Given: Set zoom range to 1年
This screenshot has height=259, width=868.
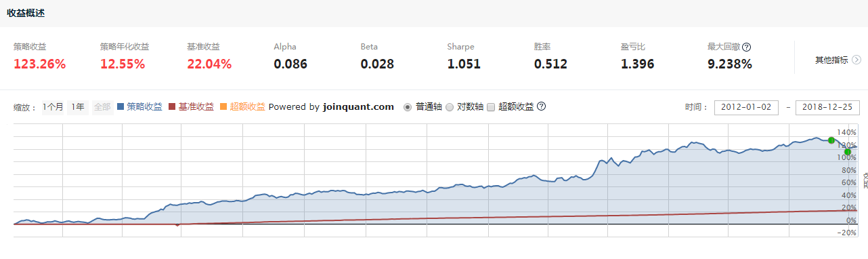Looking at the screenshot, I should [x=78, y=106].
